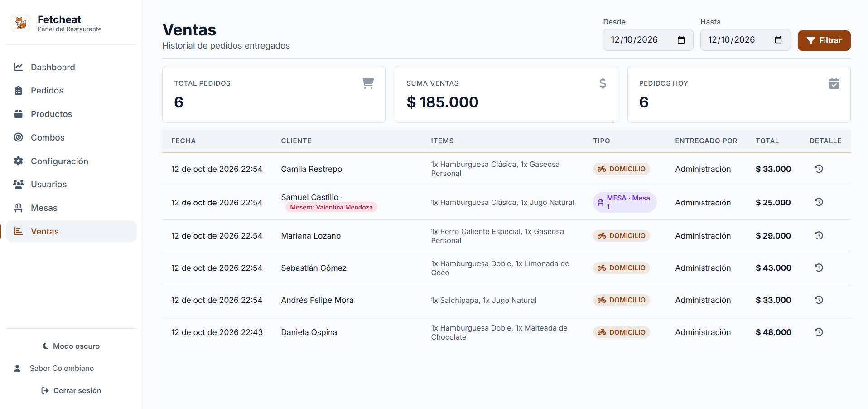View detail history for Samuel Castillo order
This screenshot has width=868, height=409.
click(819, 202)
